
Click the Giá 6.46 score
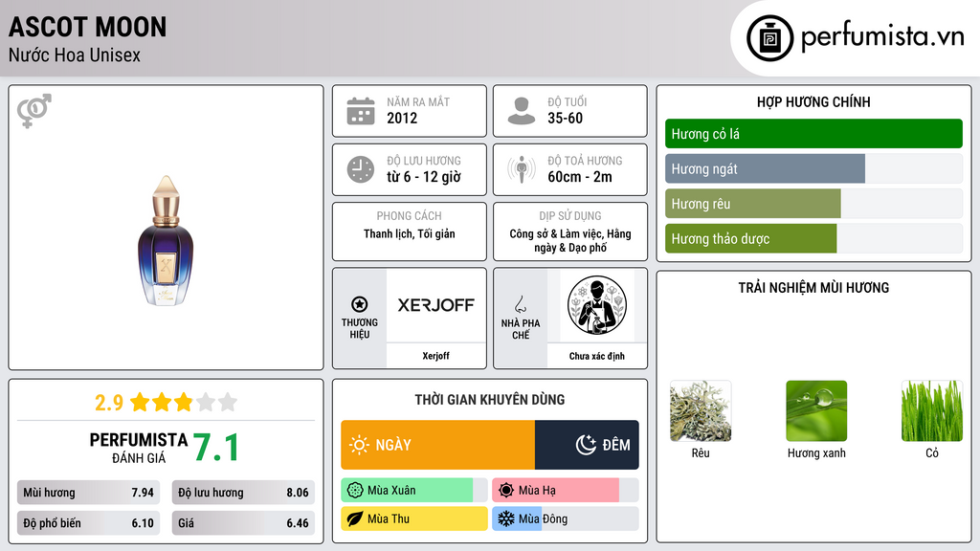click(x=243, y=523)
